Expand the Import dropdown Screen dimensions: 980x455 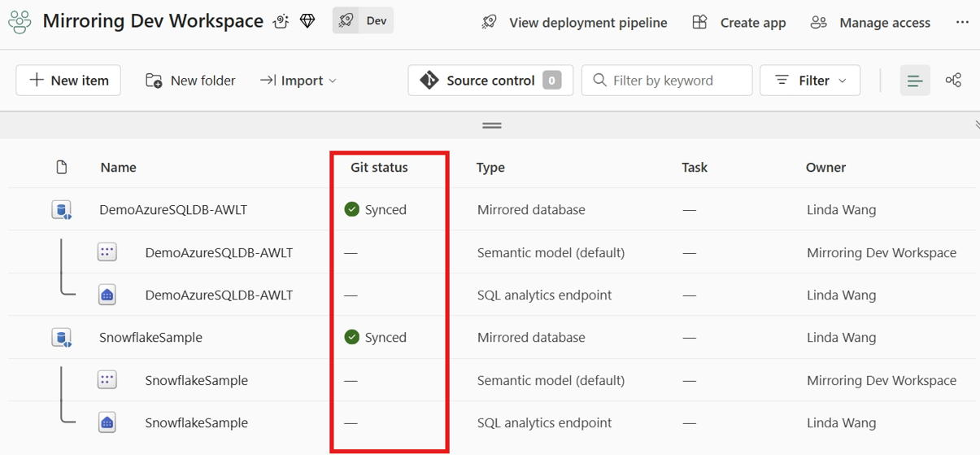tap(298, 81)
